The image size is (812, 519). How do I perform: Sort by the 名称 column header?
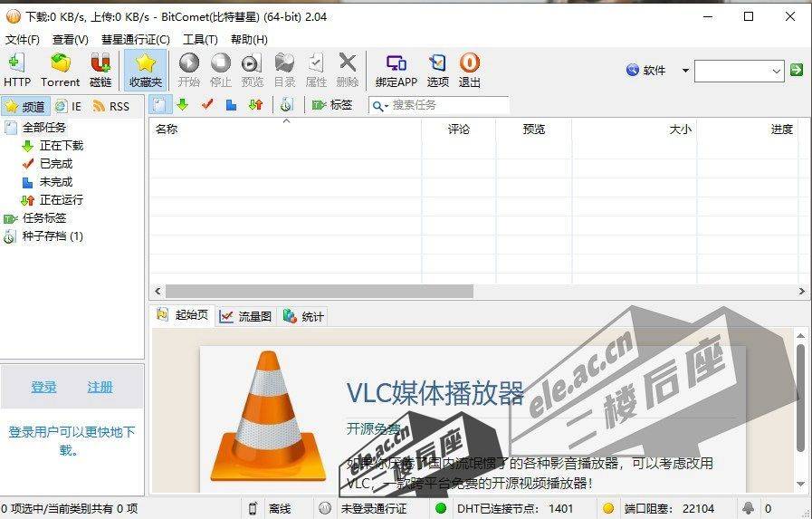click(x=285, y=129)
